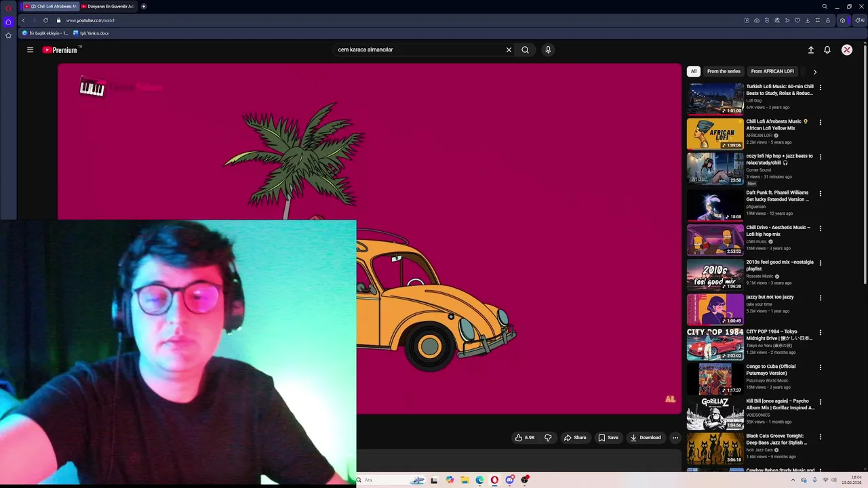Open browser downloads icon
This screenshot has height=488, width=868.
[808, 20]
